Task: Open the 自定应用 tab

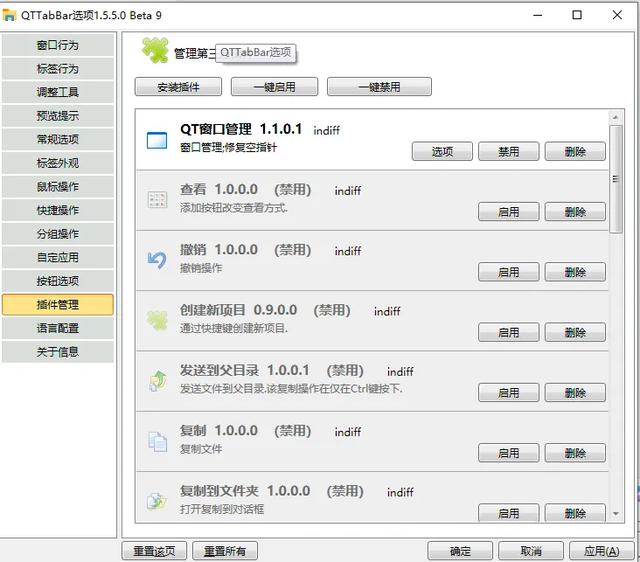Action: point(58,257)
